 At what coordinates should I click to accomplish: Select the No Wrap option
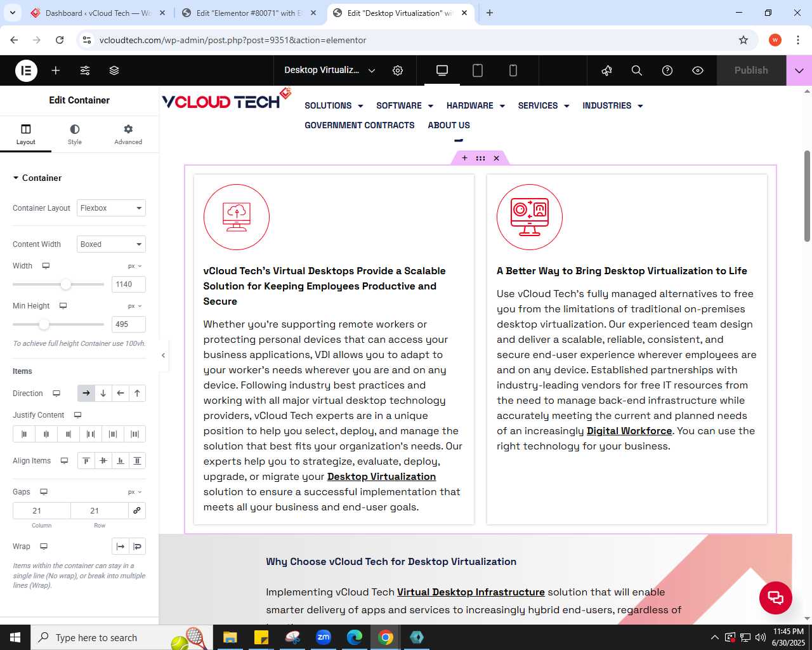pos(121,547)
